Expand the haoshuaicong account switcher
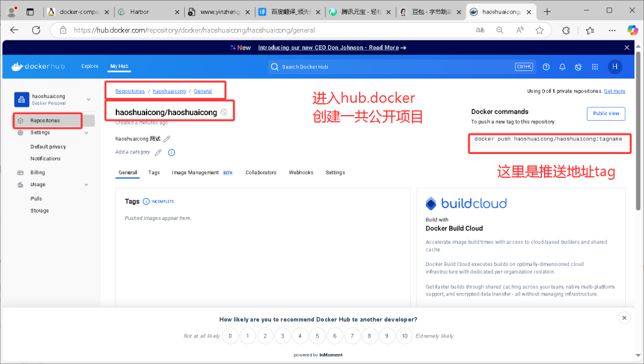Screen dimensions: 644x364 coord(88,99)
